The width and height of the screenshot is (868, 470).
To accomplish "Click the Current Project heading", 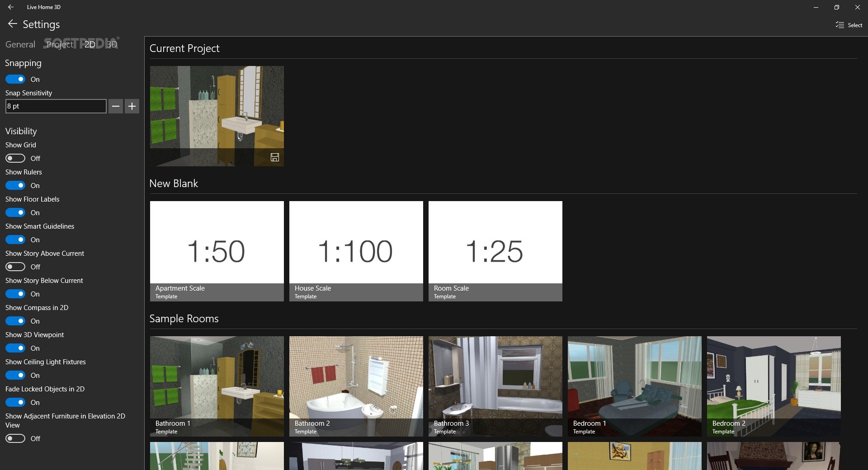I will coord(184,48).
